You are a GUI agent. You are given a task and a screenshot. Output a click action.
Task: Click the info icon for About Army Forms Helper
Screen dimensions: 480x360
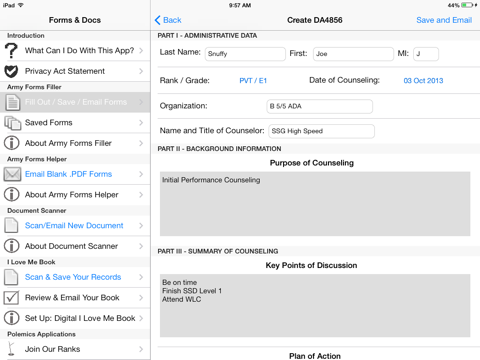click(x=12, y=195)
